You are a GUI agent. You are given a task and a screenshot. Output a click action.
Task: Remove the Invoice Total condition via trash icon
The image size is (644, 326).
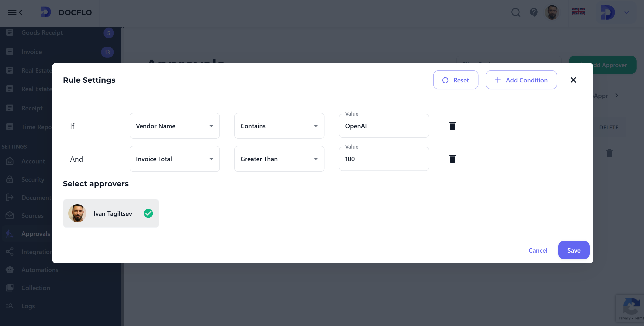point(453,158)
